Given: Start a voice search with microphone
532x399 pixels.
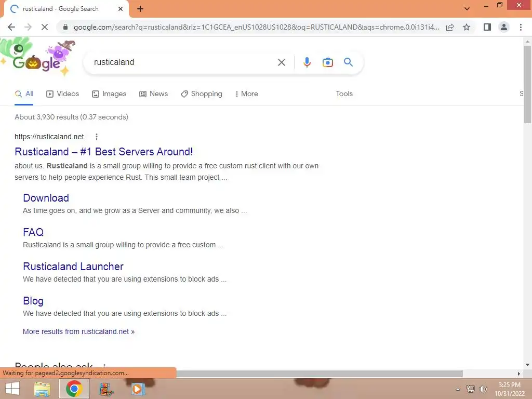Looking at the screenshot, I should (307, 62).
